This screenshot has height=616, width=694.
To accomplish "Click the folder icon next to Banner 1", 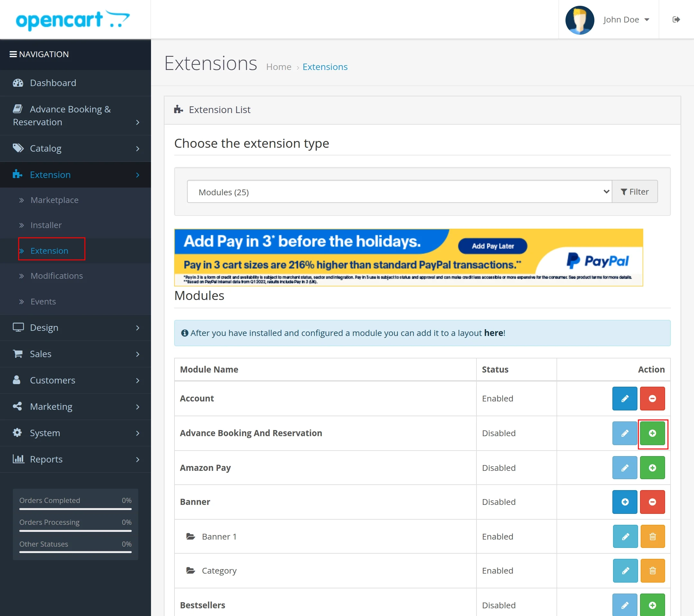I will (x=191, y=536).
